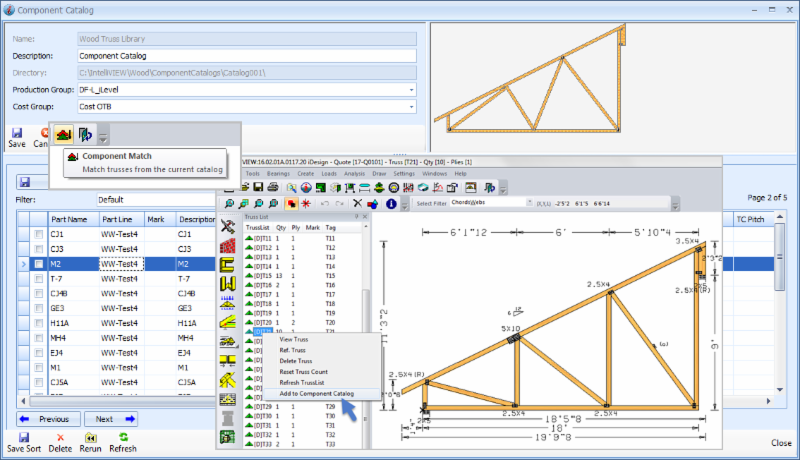Open the Cost Group dropdown
The image size is (800, 460).
pos(411,106)
